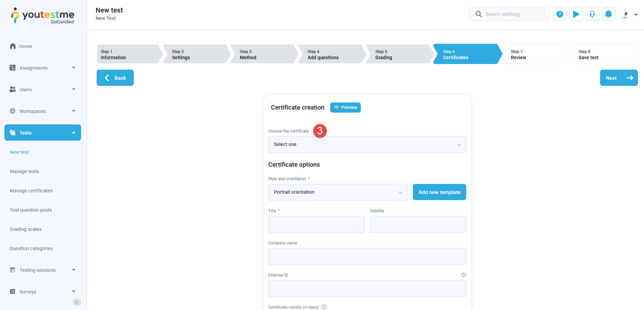Open the video tutorial play icon
The height and width of the screenshot is (310, 644).
click(x=576, y=14)
